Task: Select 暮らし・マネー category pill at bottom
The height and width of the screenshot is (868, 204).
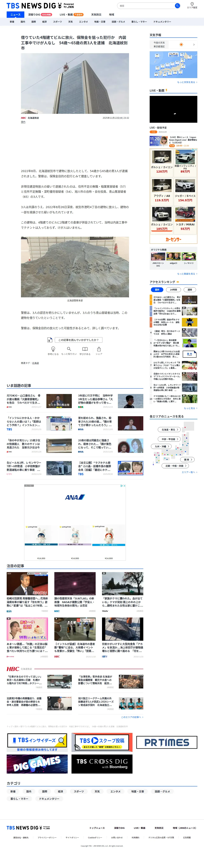Action: coord(19,799)
